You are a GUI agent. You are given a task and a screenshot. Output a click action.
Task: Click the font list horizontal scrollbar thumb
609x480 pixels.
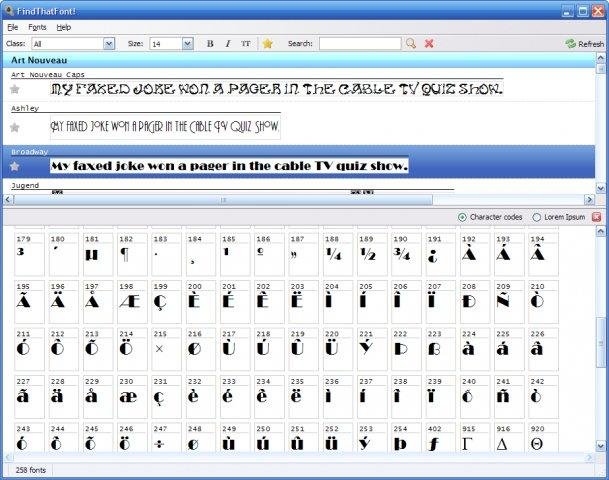click(223, 200)
